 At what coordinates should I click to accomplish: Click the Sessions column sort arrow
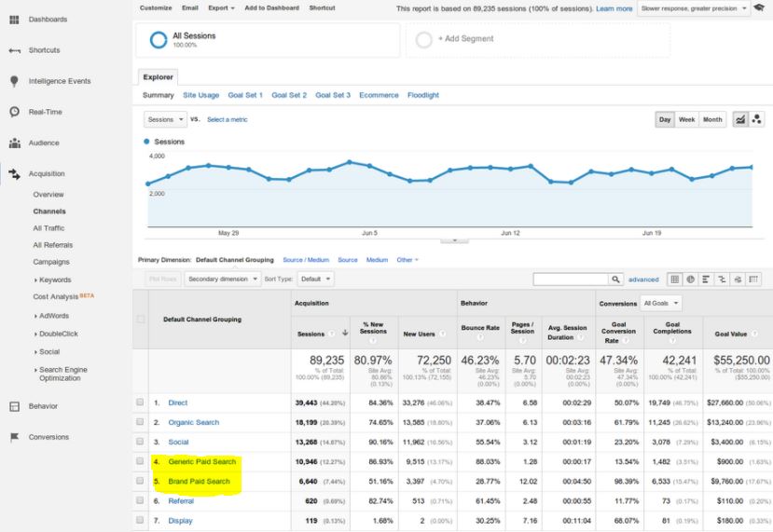(345, 334)
